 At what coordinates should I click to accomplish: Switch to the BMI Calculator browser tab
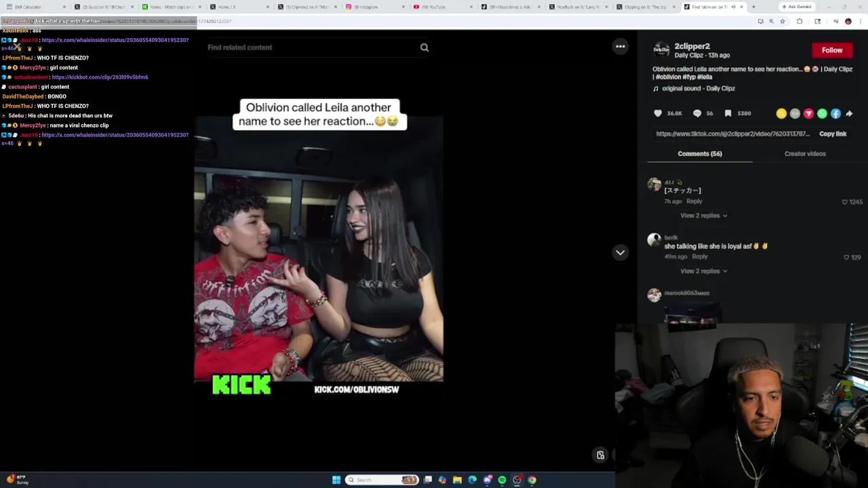(34, 7)
